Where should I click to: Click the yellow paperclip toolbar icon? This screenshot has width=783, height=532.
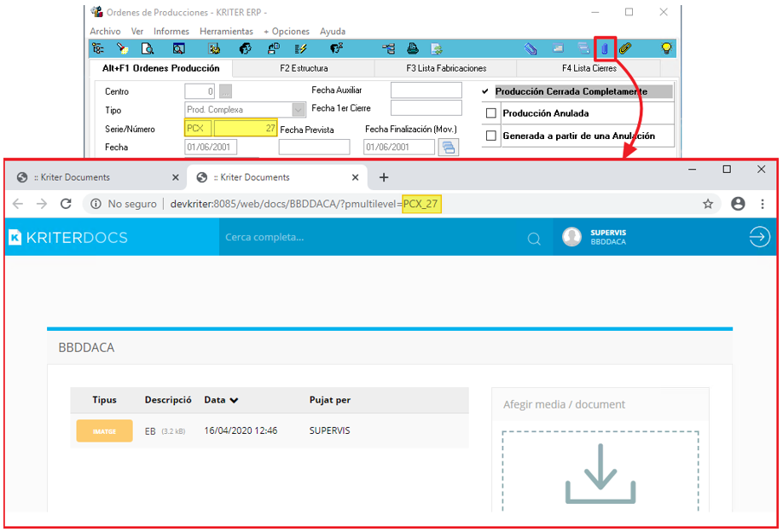625,49
